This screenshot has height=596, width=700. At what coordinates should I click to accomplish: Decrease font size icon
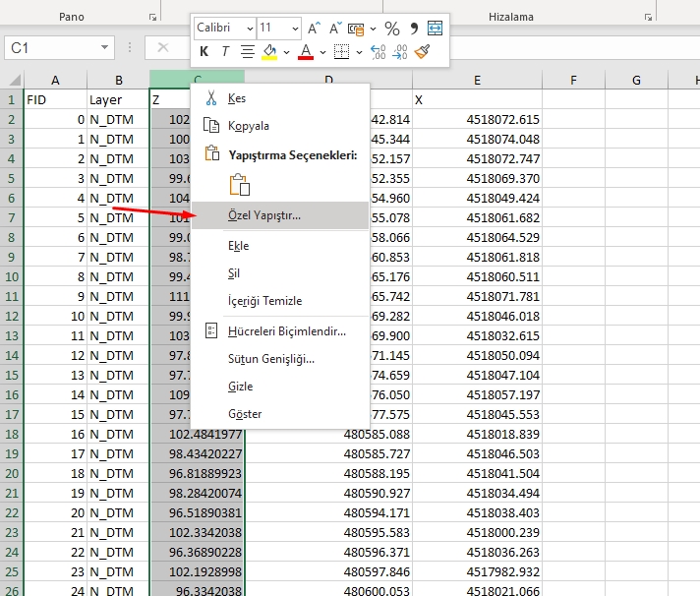tap(335, 29)
